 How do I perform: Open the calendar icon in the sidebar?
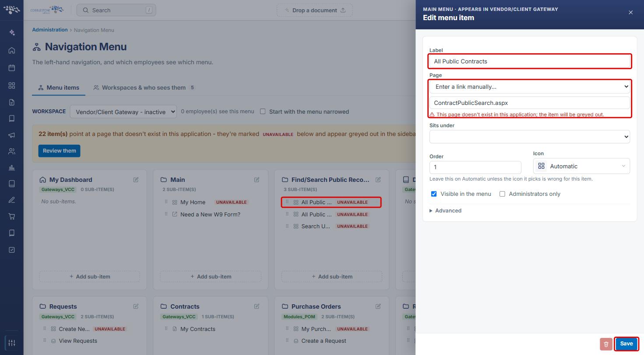point(12,68)
